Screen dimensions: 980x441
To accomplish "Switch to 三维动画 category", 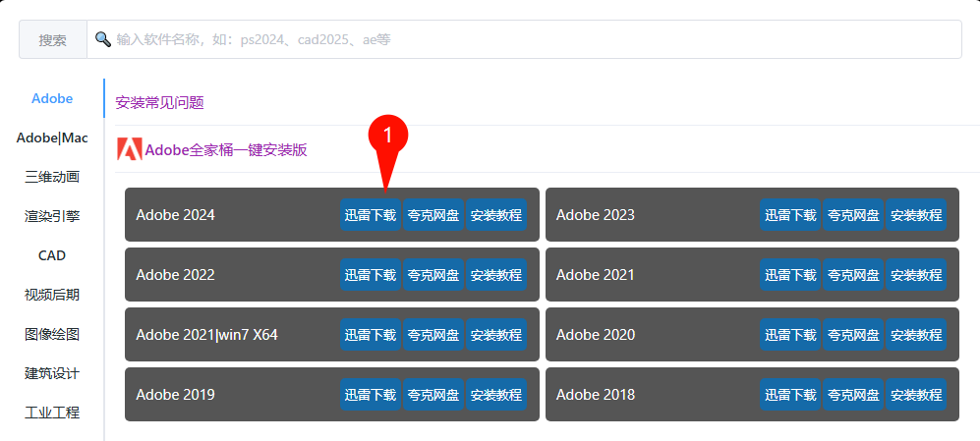I will (52, 177).
